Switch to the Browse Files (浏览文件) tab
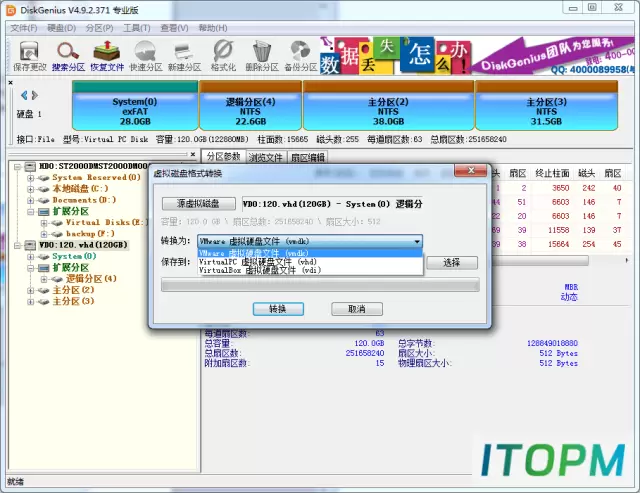640x493 pixels. pyautogui.click(x=266, y=157)
